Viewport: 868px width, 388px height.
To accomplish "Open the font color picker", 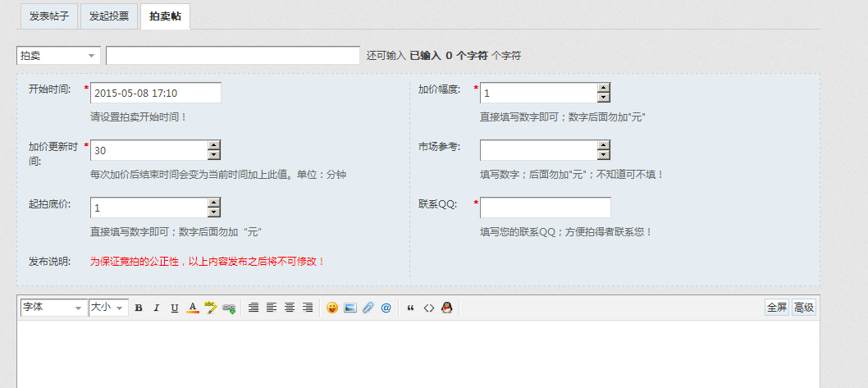I will pos(192,308).
